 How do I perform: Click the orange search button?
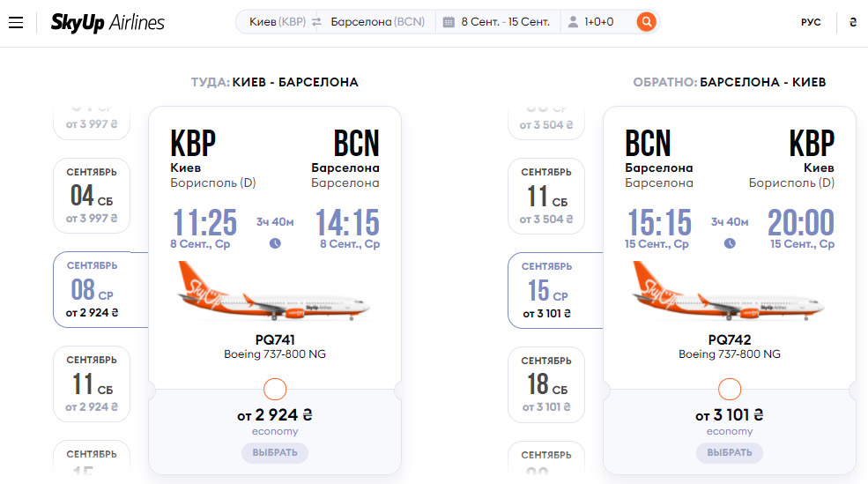[646, 22]
